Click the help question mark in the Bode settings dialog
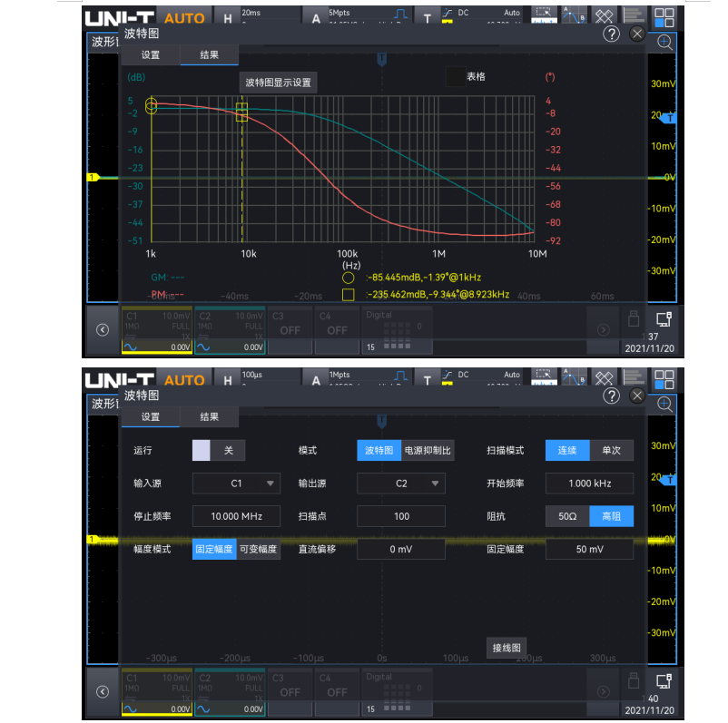The height and width of the screenshot is (723, 728). (x=611, y=396)
